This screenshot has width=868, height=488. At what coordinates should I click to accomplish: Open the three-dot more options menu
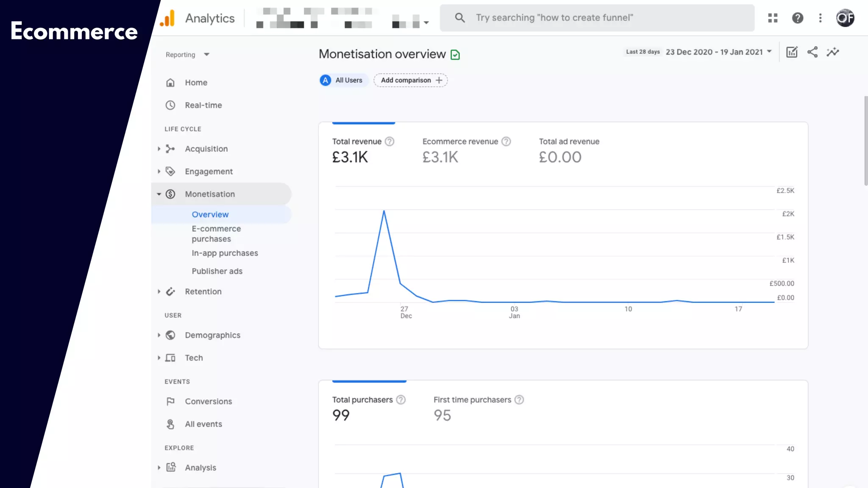pos(820,18)
